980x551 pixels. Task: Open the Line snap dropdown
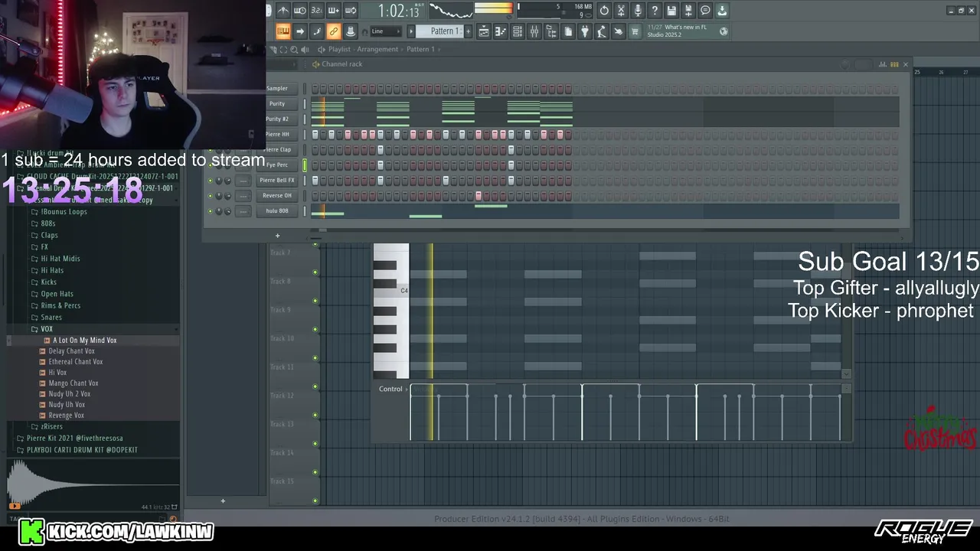click(384, 31)
